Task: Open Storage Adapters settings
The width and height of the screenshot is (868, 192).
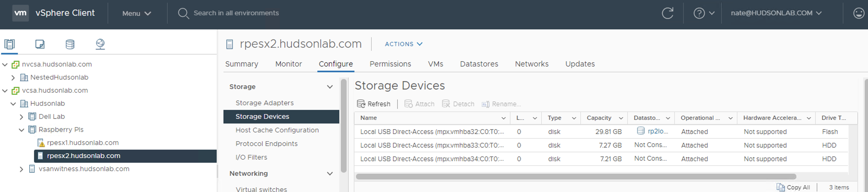Action: coord(265,103)
